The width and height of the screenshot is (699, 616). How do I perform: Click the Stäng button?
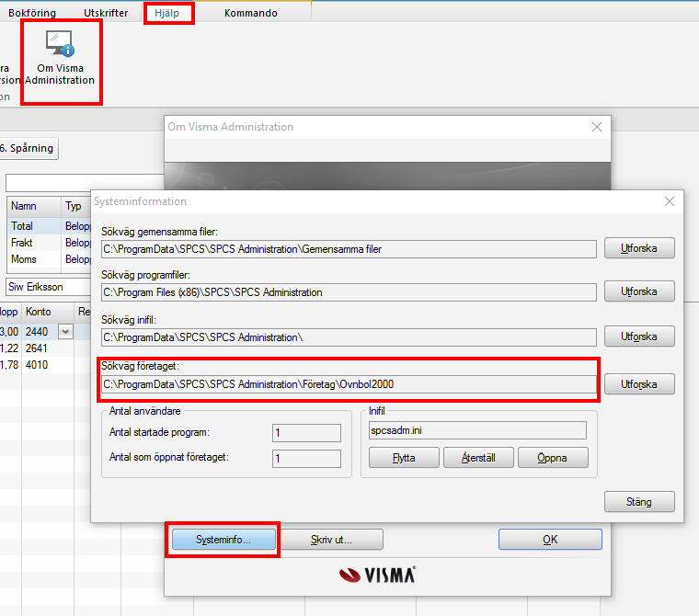[x=639, y=502]
